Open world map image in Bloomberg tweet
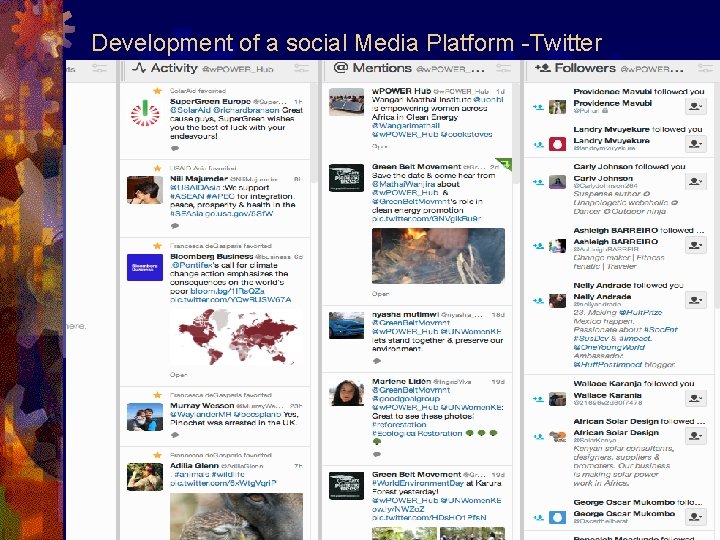This screenshot has width=720, height=540. [x=236, y=337]
